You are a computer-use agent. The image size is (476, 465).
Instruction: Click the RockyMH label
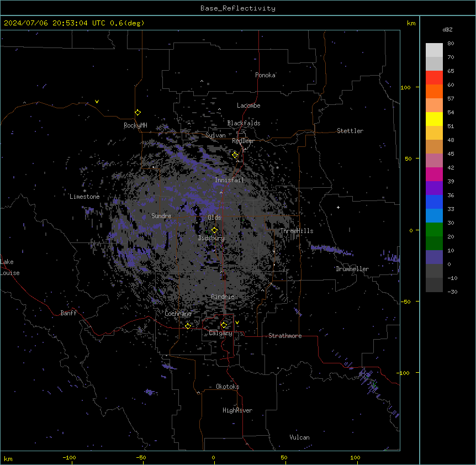pyautogui.click(x=135, y=125)
